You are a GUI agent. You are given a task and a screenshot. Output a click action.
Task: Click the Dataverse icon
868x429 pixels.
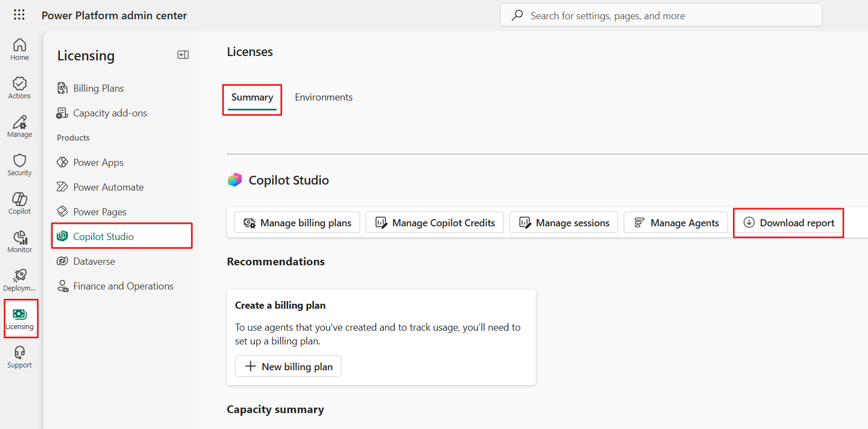(63, 261)
